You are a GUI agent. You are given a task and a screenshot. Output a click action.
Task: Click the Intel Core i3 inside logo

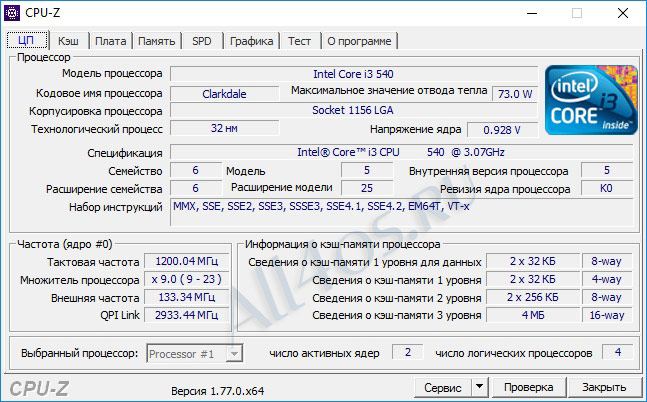[591, 100]
